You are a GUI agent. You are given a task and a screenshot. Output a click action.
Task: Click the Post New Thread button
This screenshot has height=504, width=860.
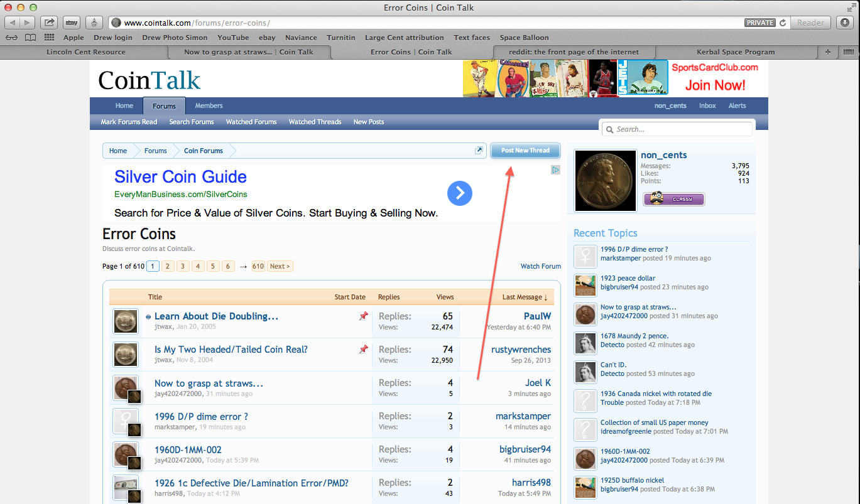pyautogui.click(x=525, y=151)
